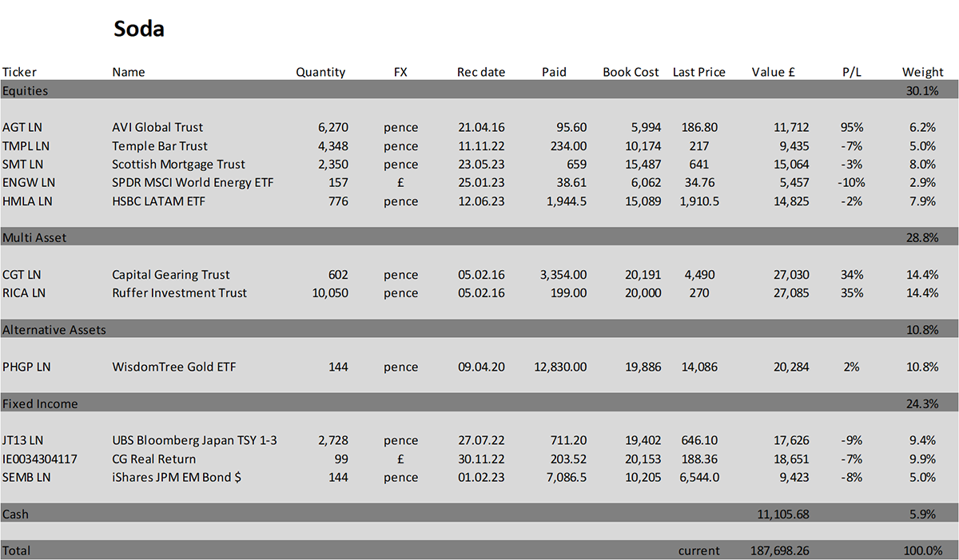Click the Paid column header
Image resolution: width=959 pixels, height=560 pixels.
pos(554,72)
